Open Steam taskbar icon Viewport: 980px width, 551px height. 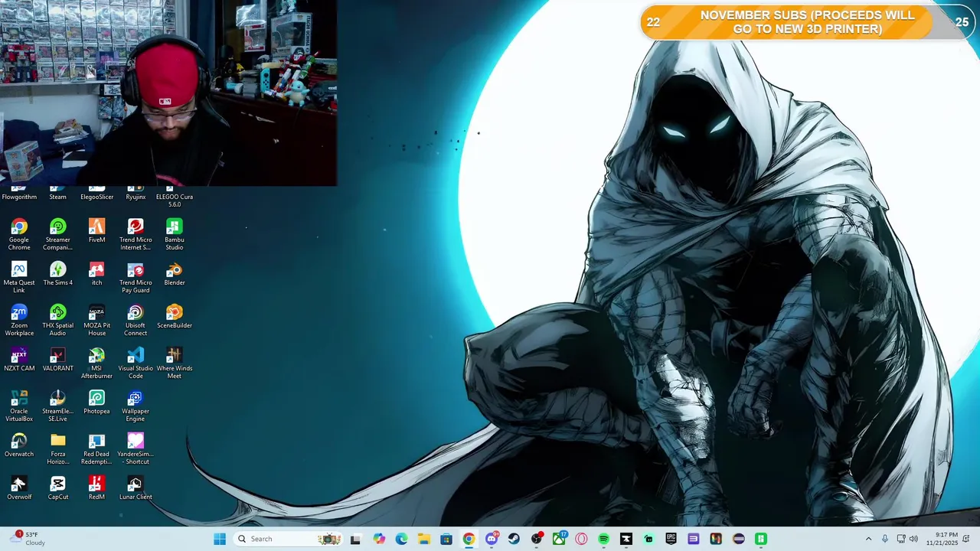(514, 539)
